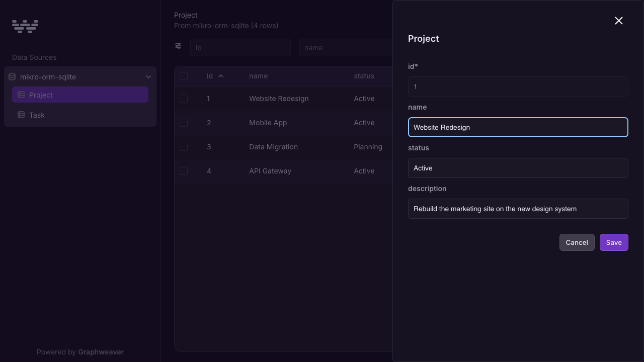Cancel editing the project

click(577, 242)
